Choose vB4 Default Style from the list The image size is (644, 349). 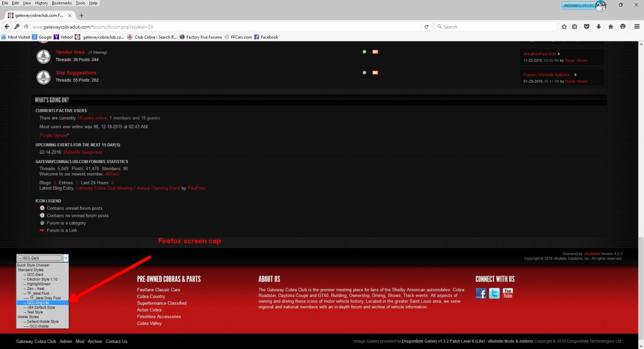click(41, 307)
